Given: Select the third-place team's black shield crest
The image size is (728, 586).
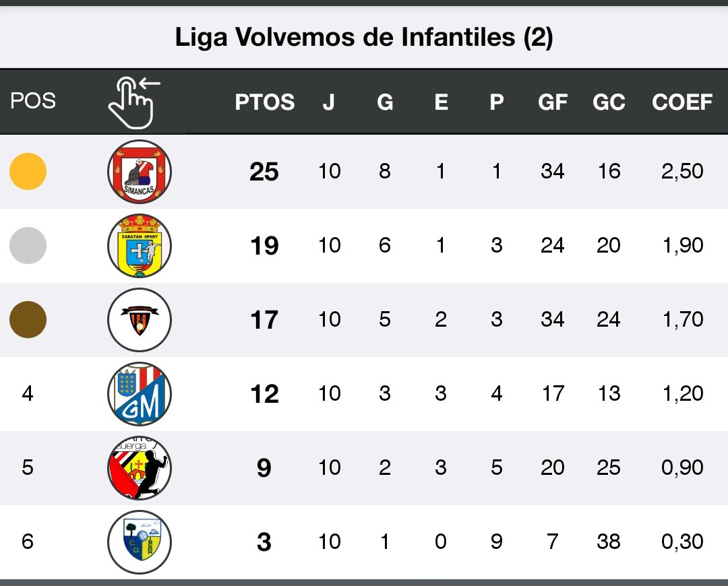Looking at the screenshot, I should pyautogui.click(x=140, y=319).
